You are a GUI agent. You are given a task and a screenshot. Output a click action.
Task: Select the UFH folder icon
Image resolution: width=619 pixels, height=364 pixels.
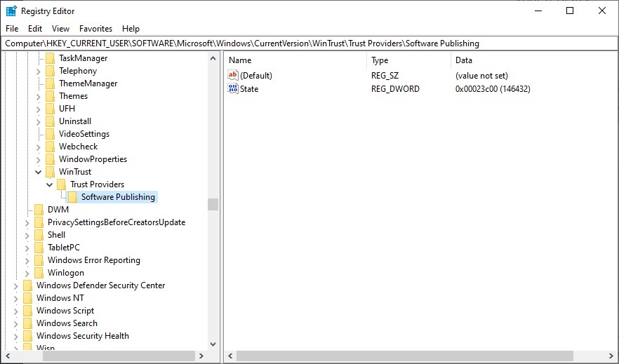[50, 109]
